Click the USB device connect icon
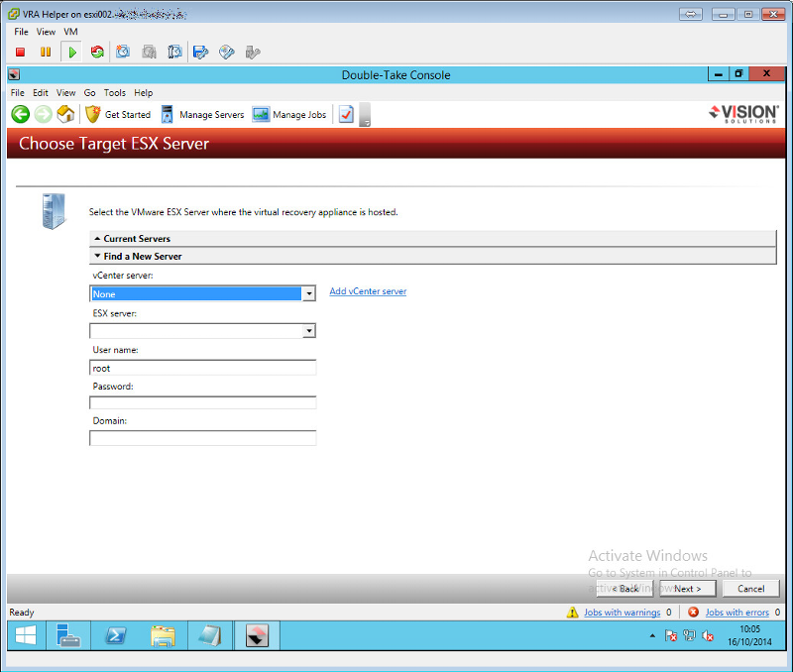This screenshot has height=672, width=793. (x=253, y=53)
